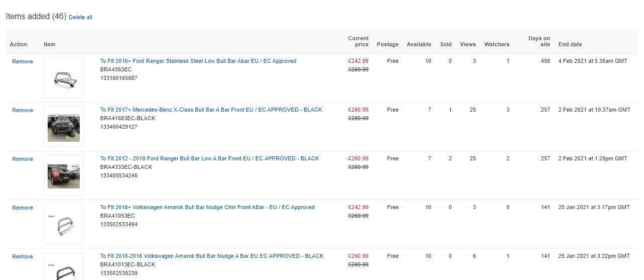Open the Mercedes X-Class photo thumbnail
Screen dimensions: 644x280
coord(64,127)
